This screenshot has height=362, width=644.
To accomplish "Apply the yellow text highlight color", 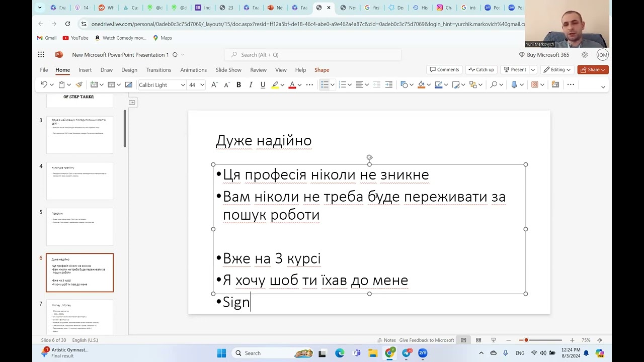I will (275, 84).
